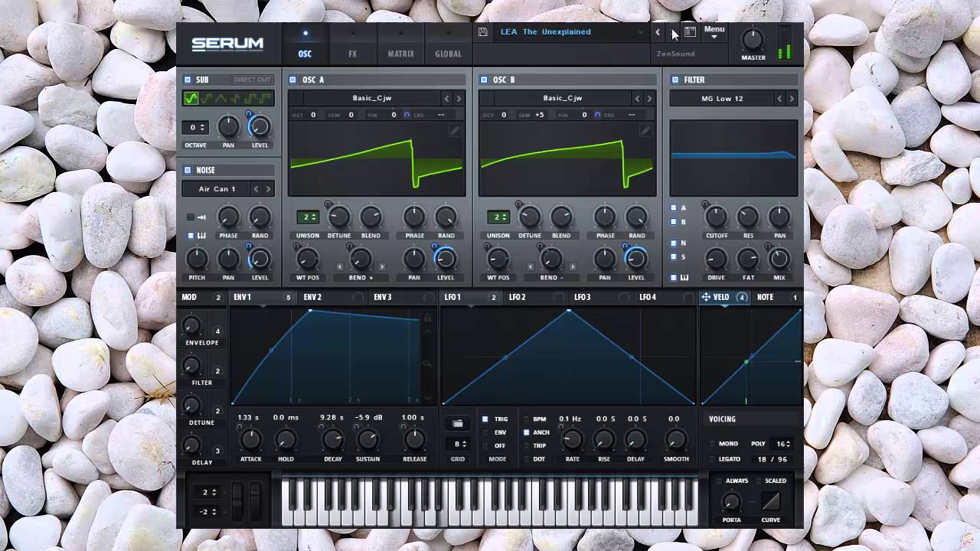Click the OSC A Bend right arrow

381,267
